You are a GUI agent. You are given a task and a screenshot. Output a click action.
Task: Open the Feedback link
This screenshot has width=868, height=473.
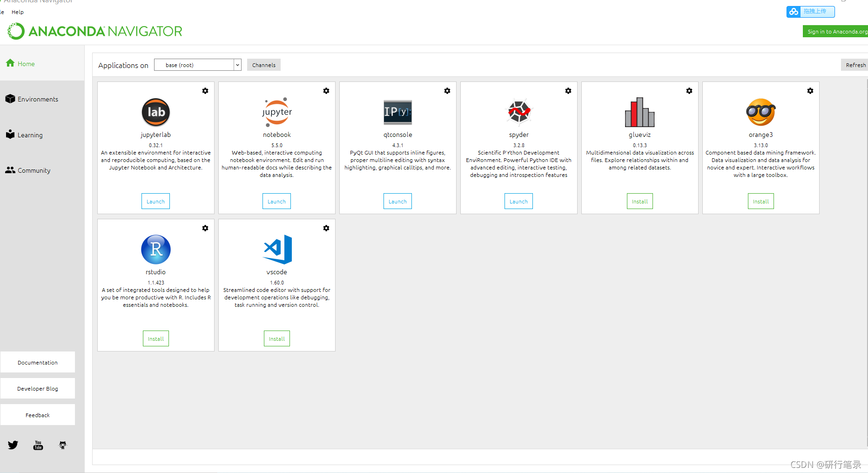[38, 415]
